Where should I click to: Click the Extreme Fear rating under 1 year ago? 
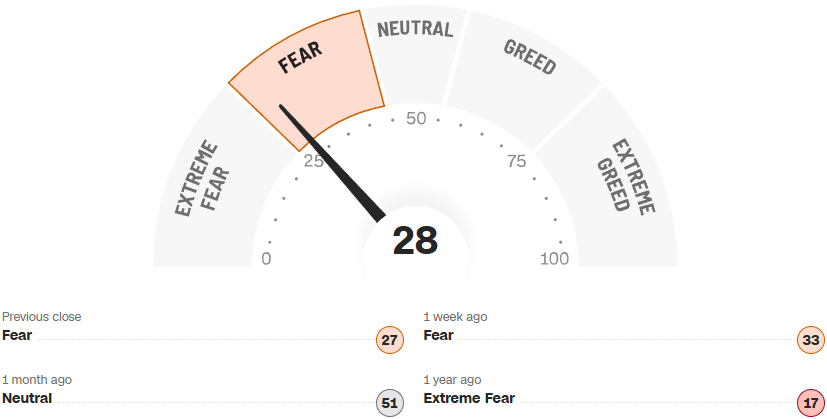pyautogui.click(x=469, y=398)
